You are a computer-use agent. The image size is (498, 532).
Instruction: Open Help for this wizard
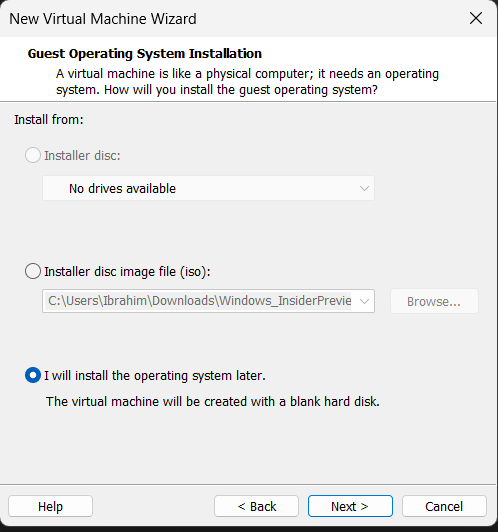[x=51, y=506]
